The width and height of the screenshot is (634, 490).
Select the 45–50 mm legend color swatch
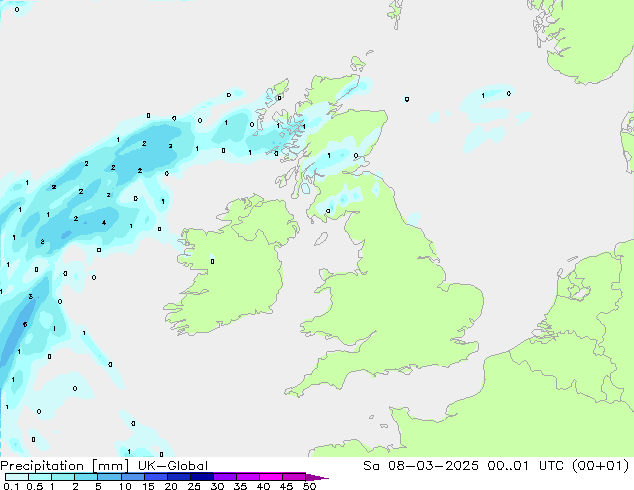(294, 477)
